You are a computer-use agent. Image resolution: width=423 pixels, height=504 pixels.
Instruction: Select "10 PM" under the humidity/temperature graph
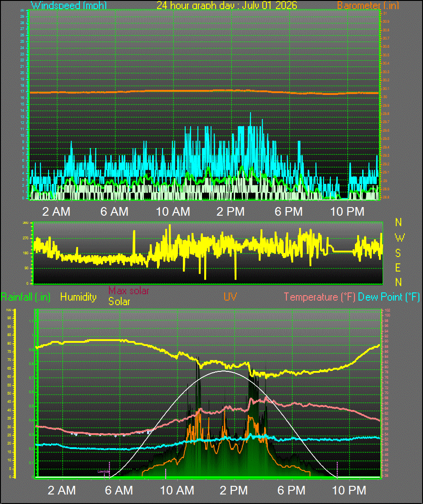[x=349, y=490]
